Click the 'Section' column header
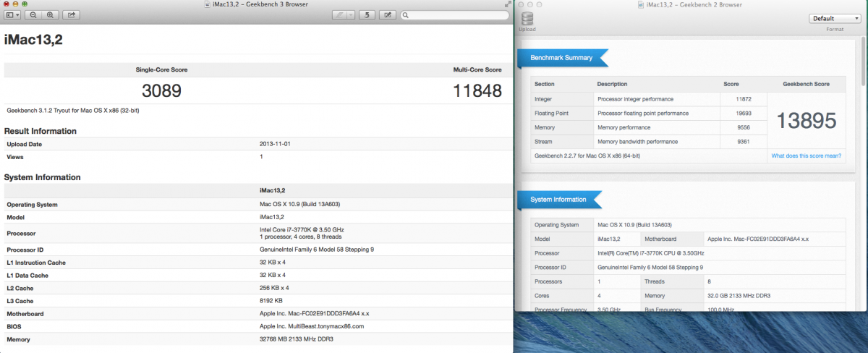868x353 pixels. pyautogui.click(x=544, y=84)
